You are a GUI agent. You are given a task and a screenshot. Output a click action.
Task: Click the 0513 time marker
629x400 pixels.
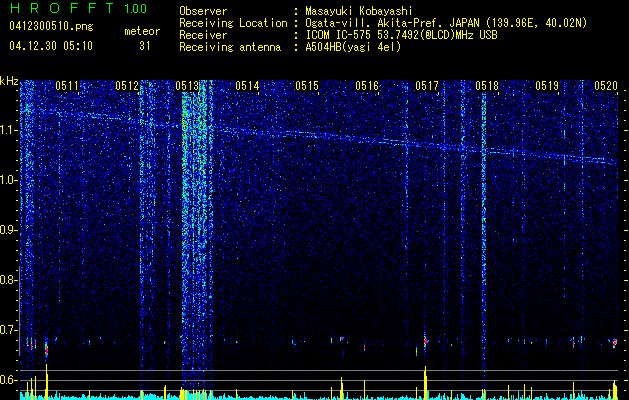[x=187, y=86]
